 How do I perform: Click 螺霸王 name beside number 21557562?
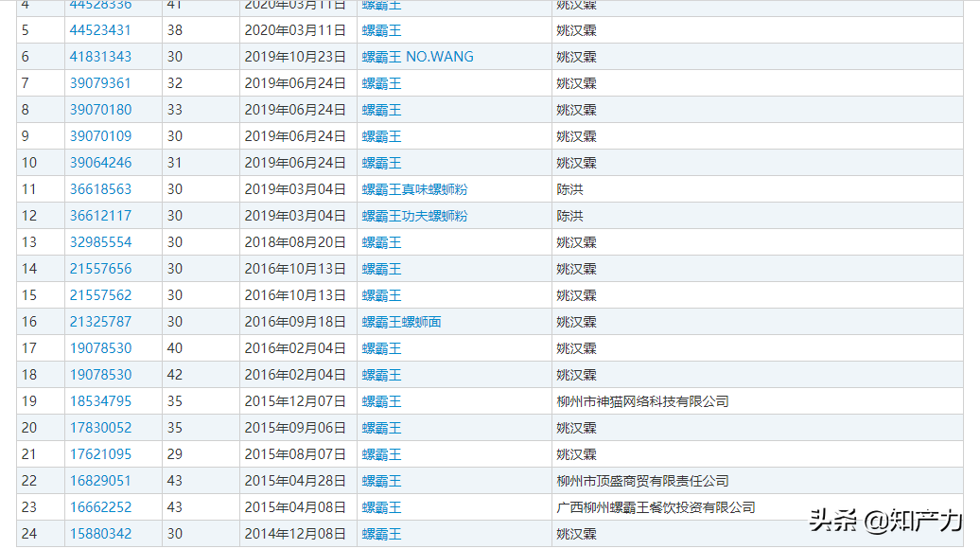coord(381,295)
